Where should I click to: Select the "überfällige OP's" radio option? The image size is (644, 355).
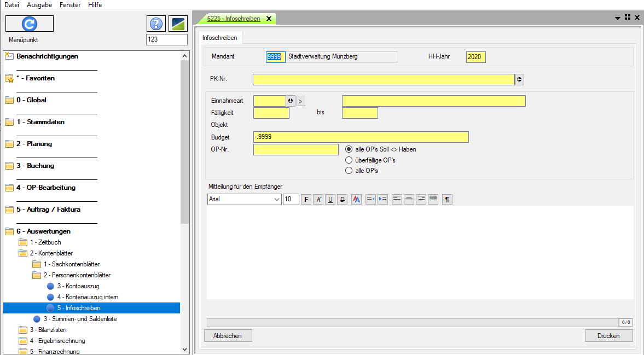[349, 160]
